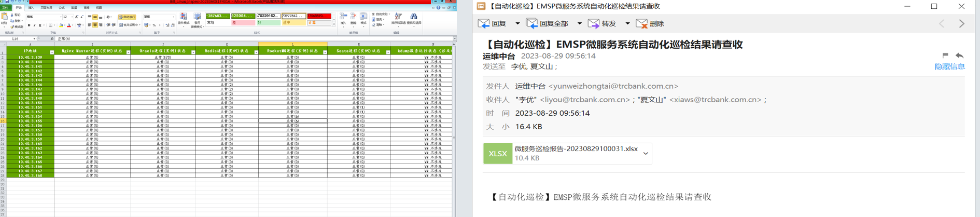Click the Excel vertical scrollbar
Viewport: 980px width, 217px height.
tap(454, 130)
